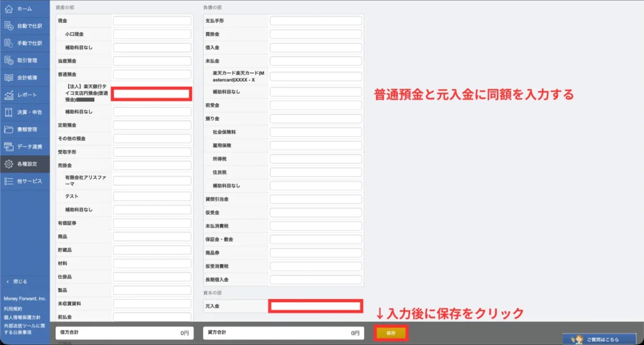This screenshot has height=345, width=644.
Task: Click the 長期借入金 amount field
Action: click(x=316, y=280)
